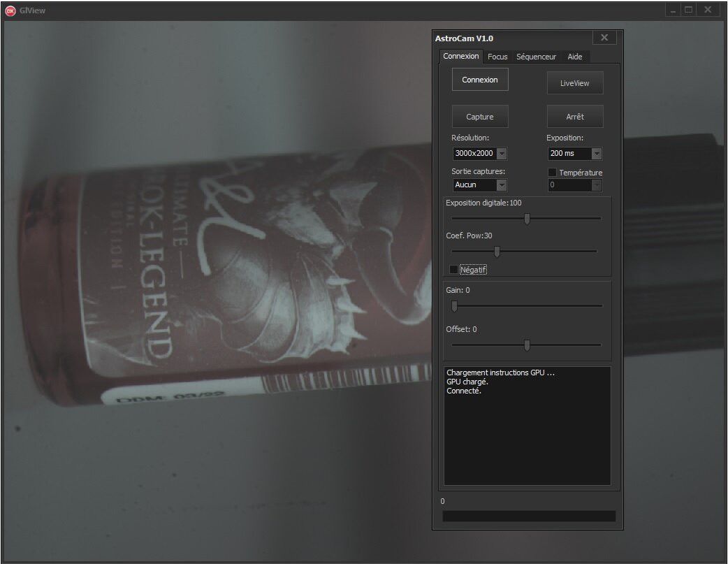Click the 'Gain: 0' label
Screen dimensions: 728x564
tap(458, 290)
